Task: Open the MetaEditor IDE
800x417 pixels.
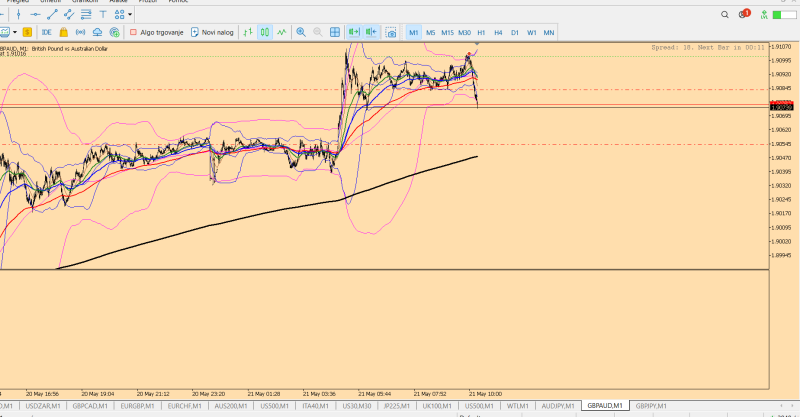Action: [46, 32]
